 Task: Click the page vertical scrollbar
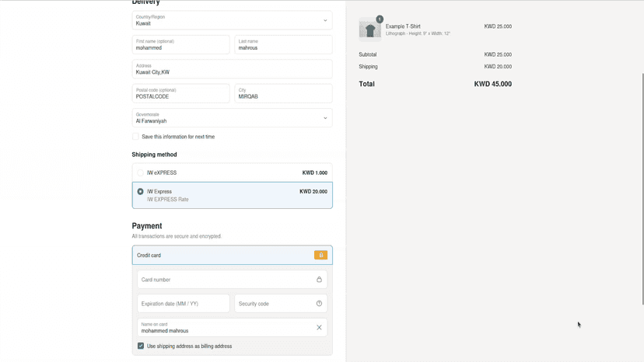coord(642,189)
